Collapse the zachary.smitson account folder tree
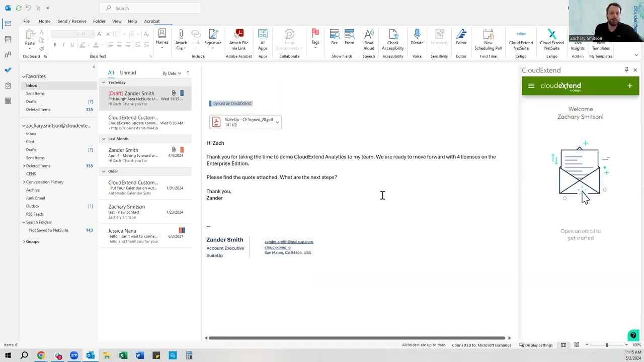Image resolution: width=644 pixels, height=362 pixels. 23,126
